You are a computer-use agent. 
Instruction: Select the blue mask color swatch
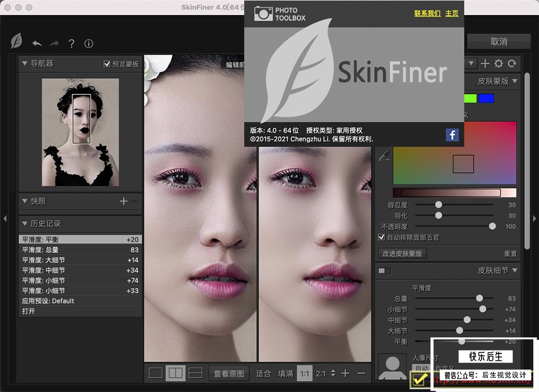486,99
